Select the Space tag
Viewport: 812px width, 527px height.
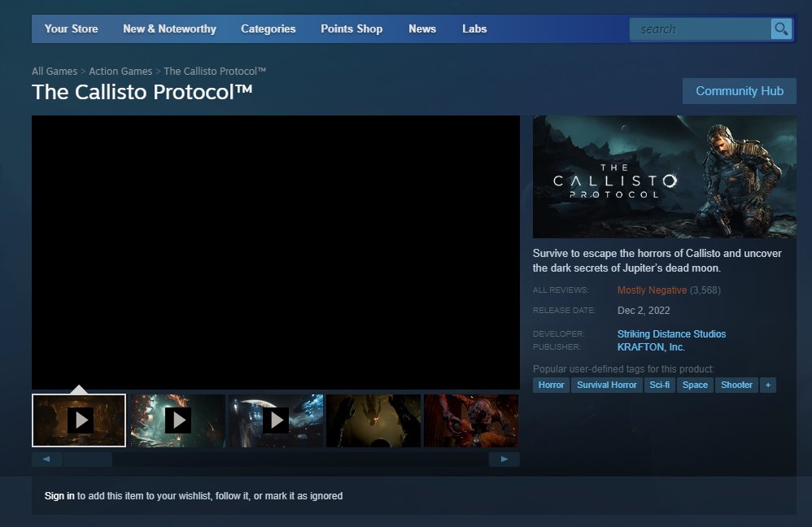click(x=695, y=385)
